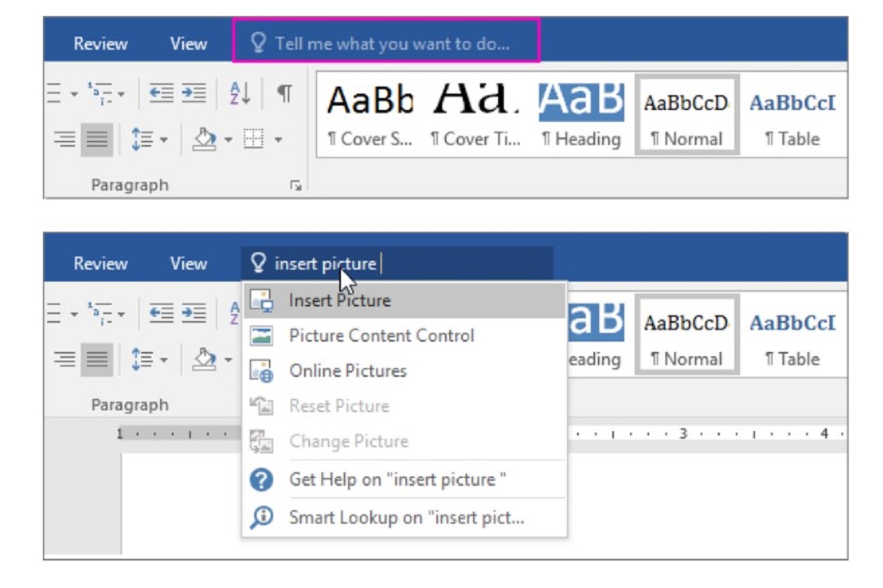Click the Smart Lookup magnifier icon

tap(262, 518)
